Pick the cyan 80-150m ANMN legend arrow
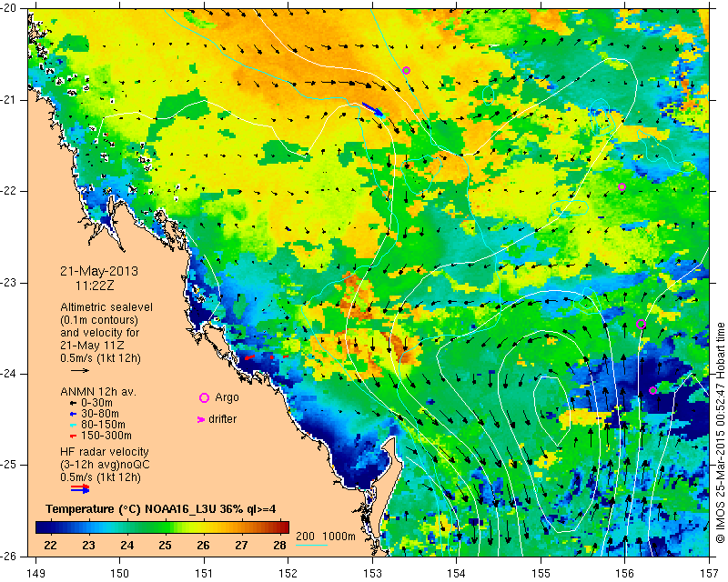The height and width of the screenshot is (582, 728). pos(73,425)
